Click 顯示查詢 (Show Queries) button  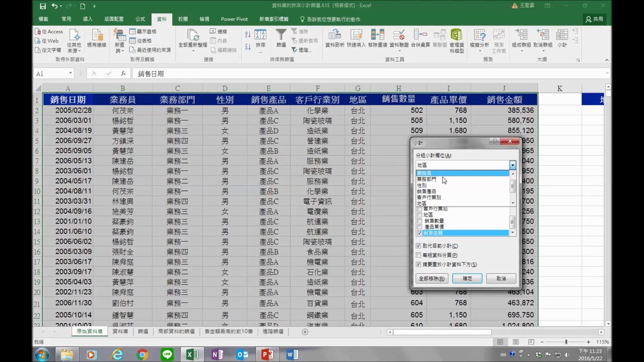tap(142, 32)
